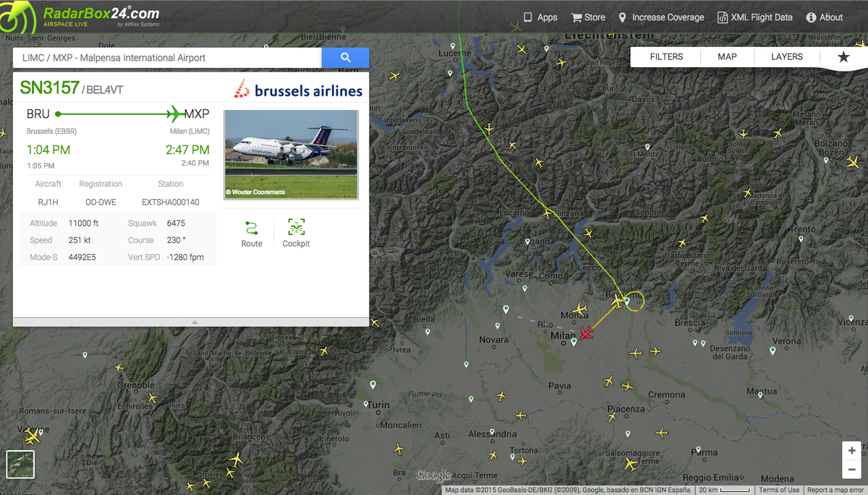Click course value 230 °
This screenshot has height=495, width=868.
pos(176,240)
